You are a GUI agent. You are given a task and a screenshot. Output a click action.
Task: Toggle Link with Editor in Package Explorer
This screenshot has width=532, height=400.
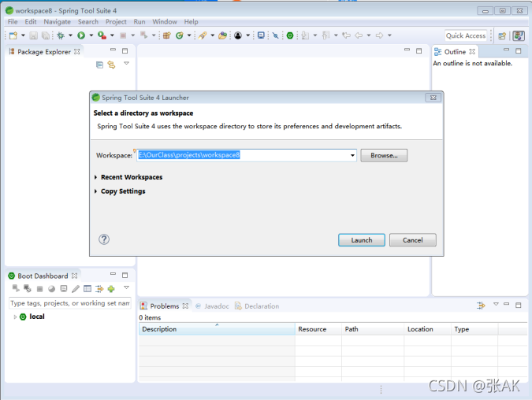pos(111,65)
